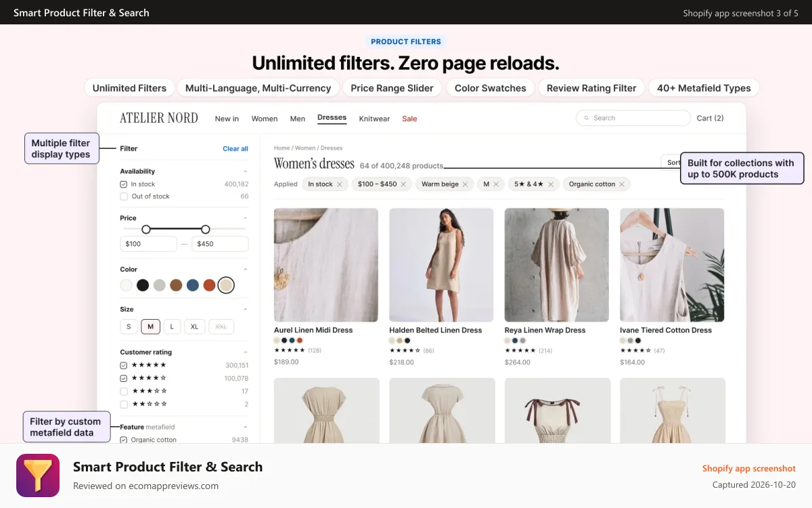Collapse the Customer rating filter section
812x508 pixels.
pyautogui.click(x=245, y=352)
